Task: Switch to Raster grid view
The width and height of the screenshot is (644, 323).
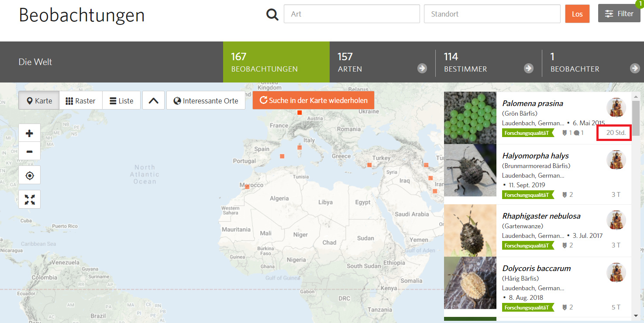Action: point(81,100)
